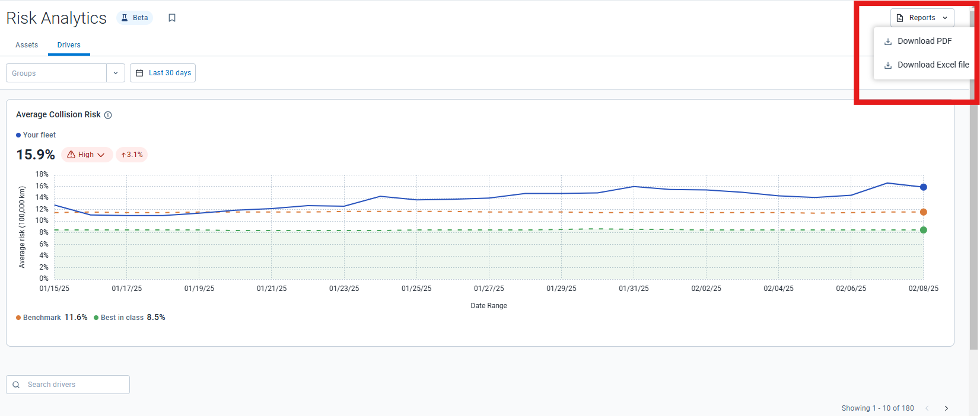Click the 02/08/25 axis date label
The height and width of the screenshot is (416, 980).
click(924, 289)
